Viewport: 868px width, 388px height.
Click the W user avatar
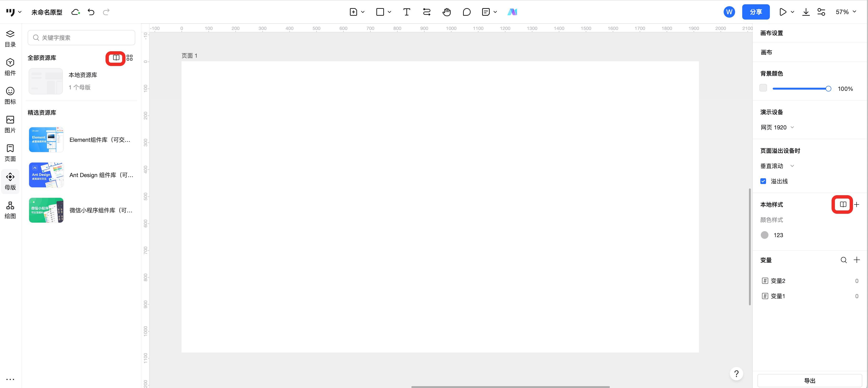click(x=729, y=12)
